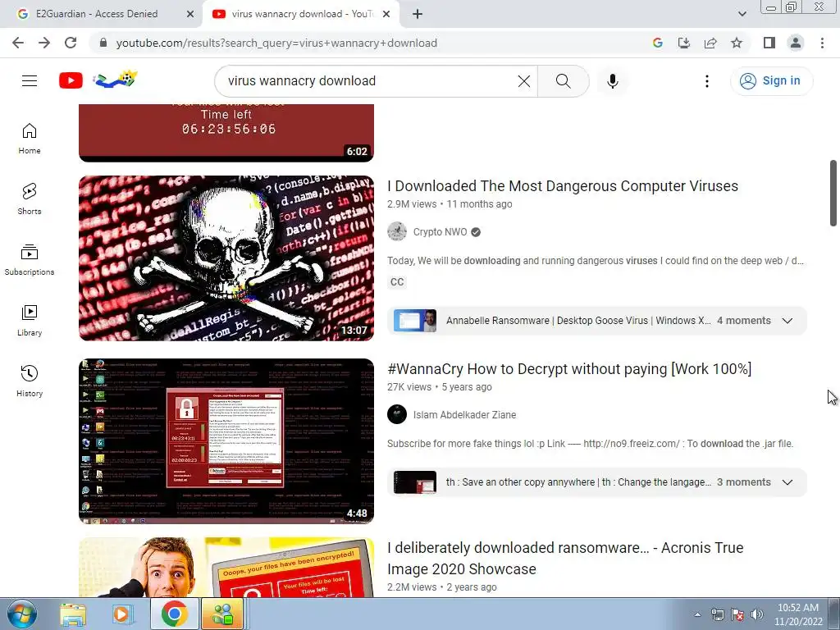Click the red timer thumbnail 6:02
Viewport: 840px width, 630px height.
tap(226, 133)
